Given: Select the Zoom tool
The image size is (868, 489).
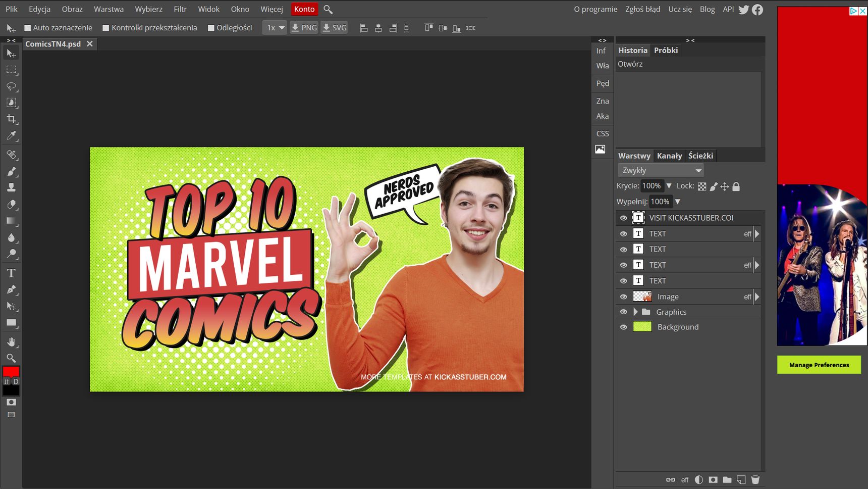Looking at the screenshot, I should point(11,358).
